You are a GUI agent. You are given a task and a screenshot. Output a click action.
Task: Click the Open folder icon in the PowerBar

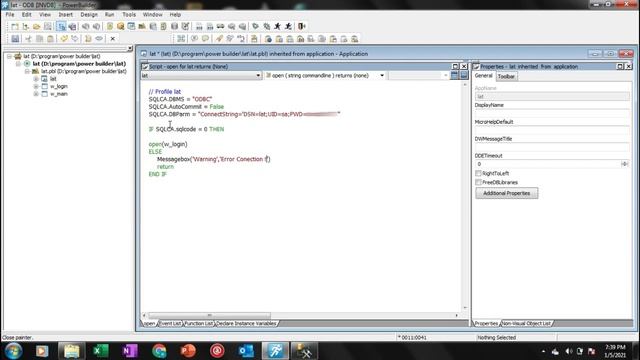pyautogui.click(x=37, y=27)
